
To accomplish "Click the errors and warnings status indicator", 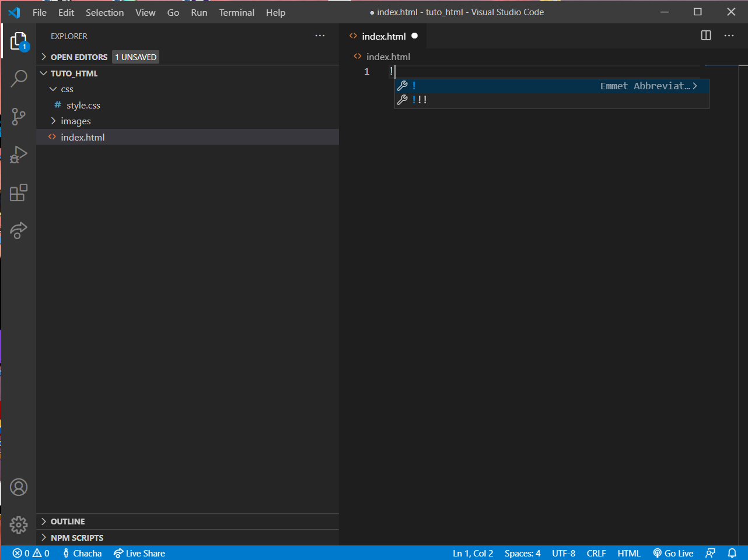I will [x=31, y=553].
